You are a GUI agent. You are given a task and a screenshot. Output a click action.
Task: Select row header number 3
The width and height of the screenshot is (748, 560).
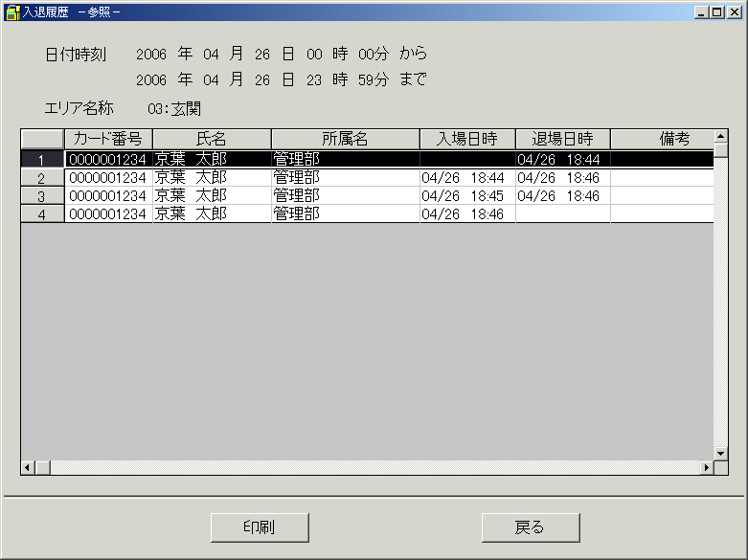42,196
